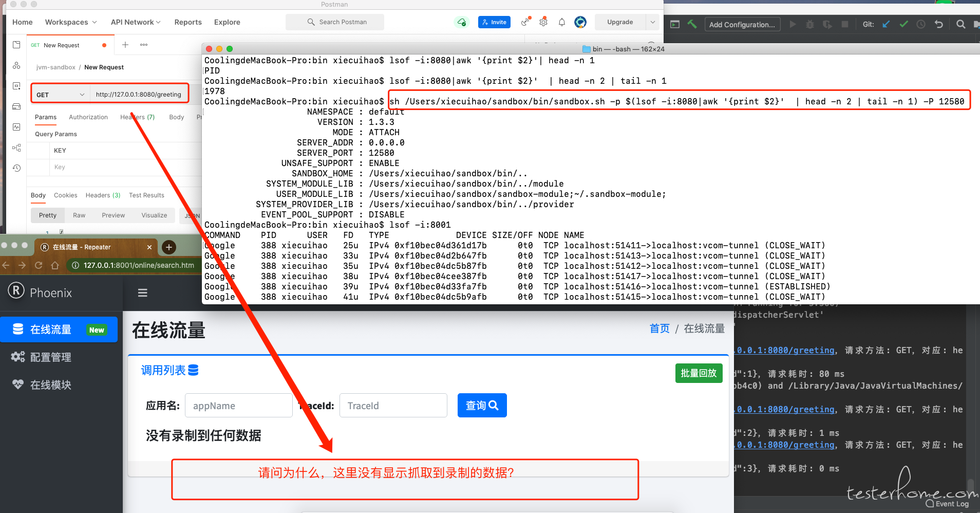This screenshot has height=513, width=980.
Task: Switch to the Params tab
Action: (46, 117)
